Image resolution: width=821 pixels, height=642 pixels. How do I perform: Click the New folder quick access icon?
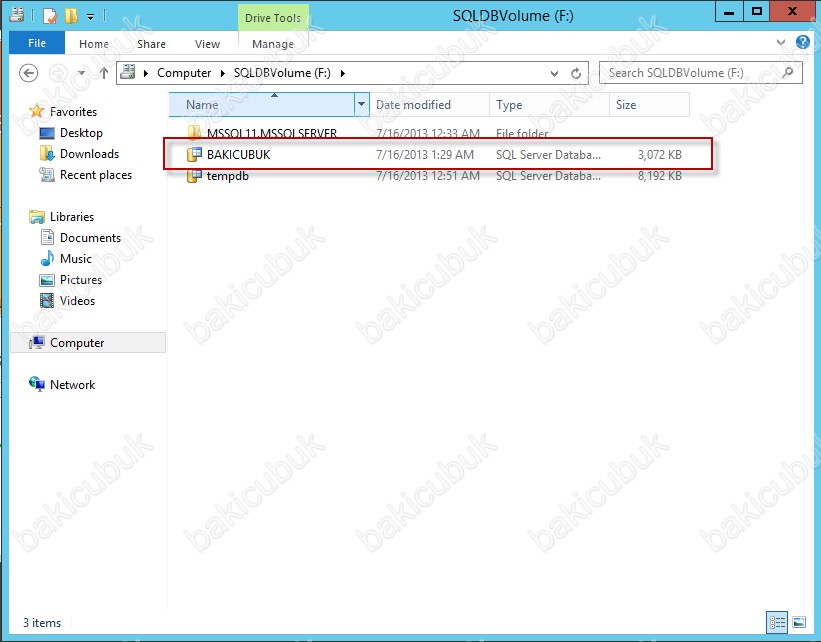pyautogui.click(x=71, y=16)
